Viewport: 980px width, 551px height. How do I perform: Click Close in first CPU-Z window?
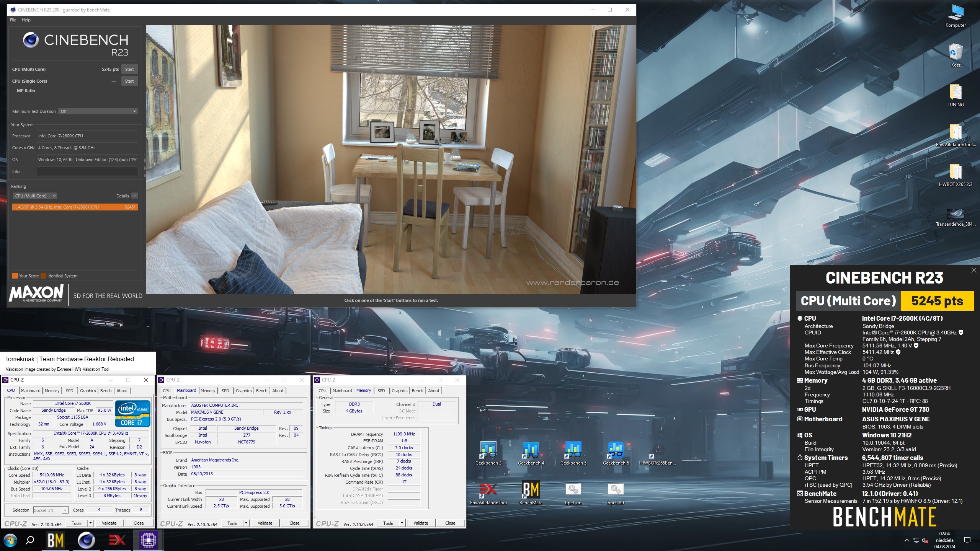point(139,523)
